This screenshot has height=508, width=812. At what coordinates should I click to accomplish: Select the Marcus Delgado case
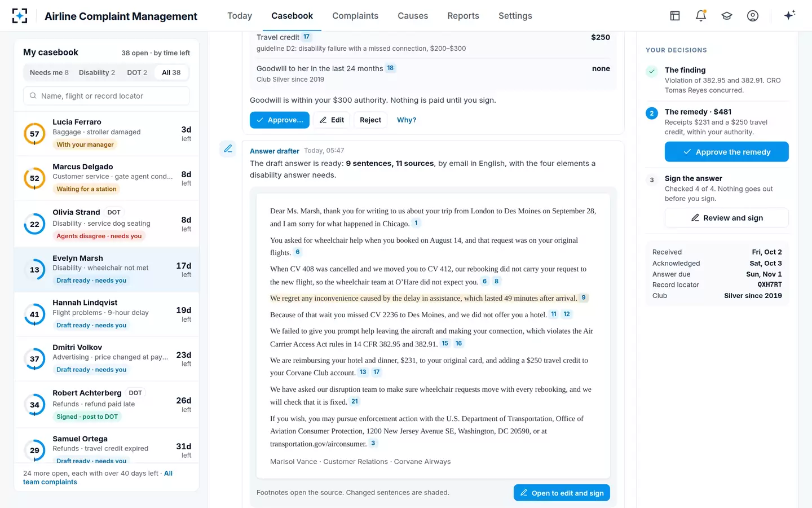click(x=107, y=178)
